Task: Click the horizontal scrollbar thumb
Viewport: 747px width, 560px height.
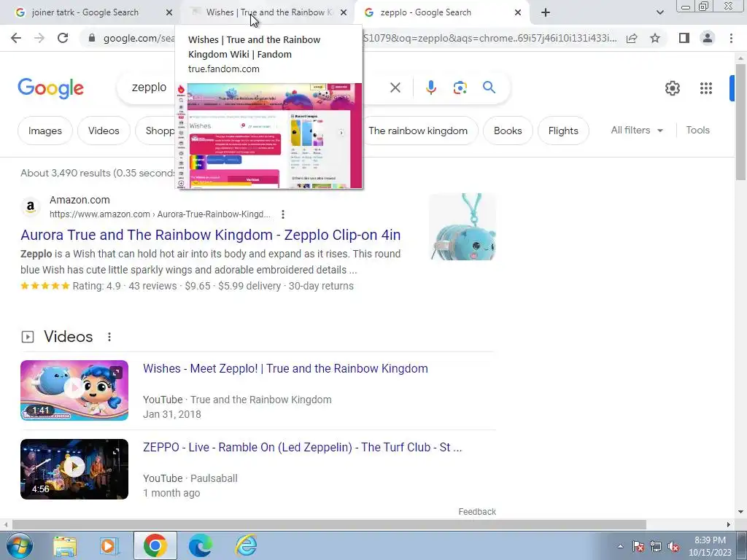Action: 329,524
